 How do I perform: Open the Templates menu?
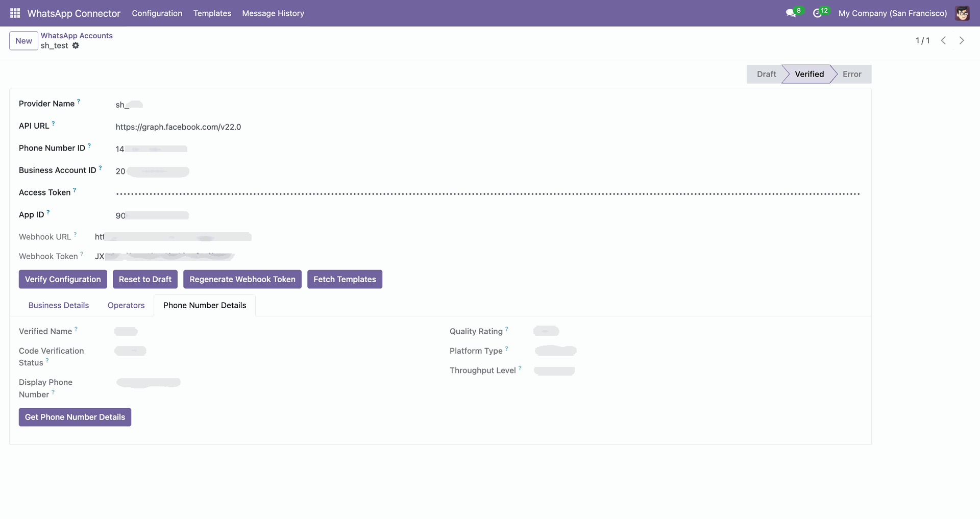212,13
